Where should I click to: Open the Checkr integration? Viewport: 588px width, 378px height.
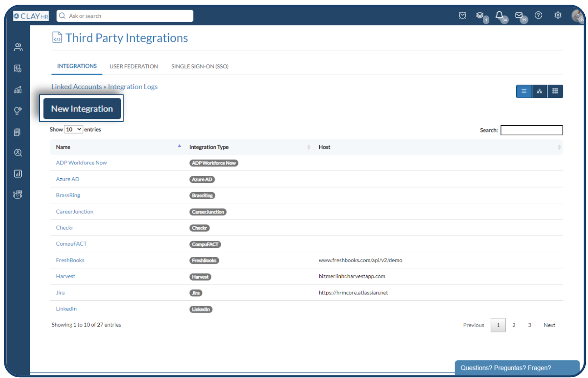(x=65, y=228)
